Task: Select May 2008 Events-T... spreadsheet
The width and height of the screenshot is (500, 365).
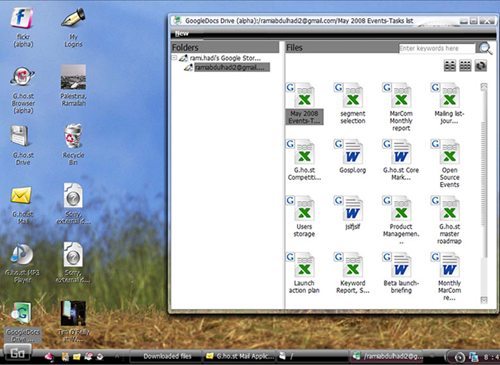Action: pyautogui.click(x=304, y=103)
